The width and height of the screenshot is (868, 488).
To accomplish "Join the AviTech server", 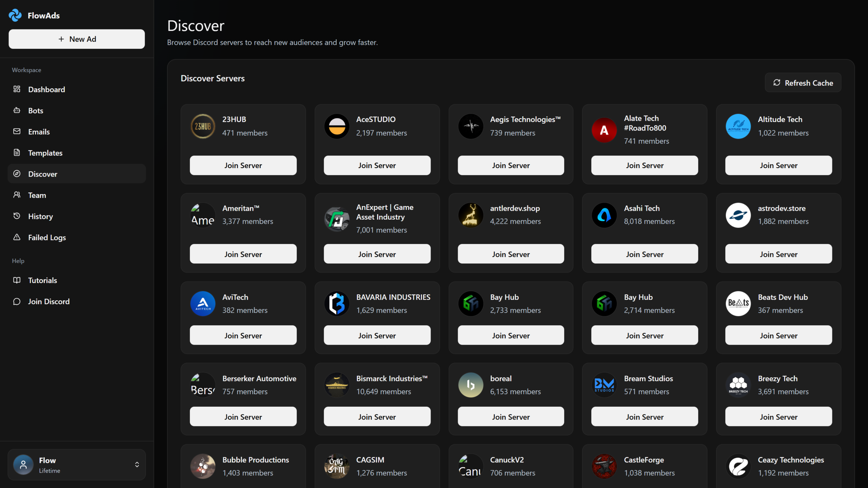I will [243, 335].
